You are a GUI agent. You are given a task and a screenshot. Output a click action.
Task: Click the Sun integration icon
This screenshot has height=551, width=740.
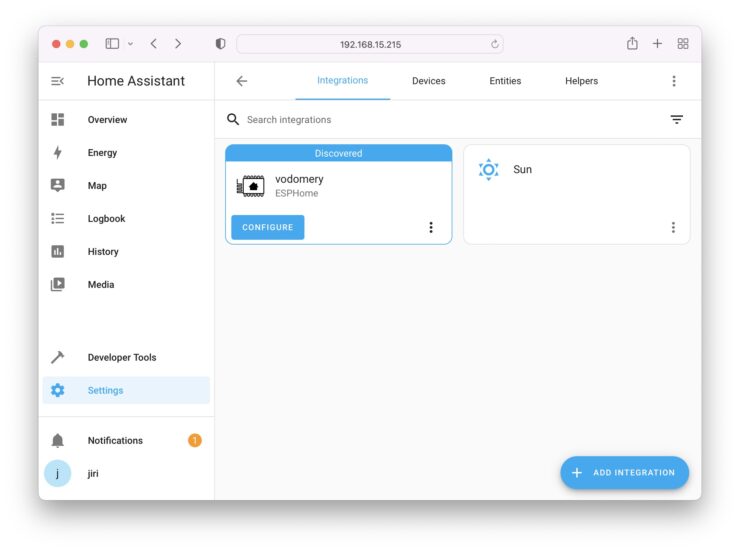pos(488,169)
